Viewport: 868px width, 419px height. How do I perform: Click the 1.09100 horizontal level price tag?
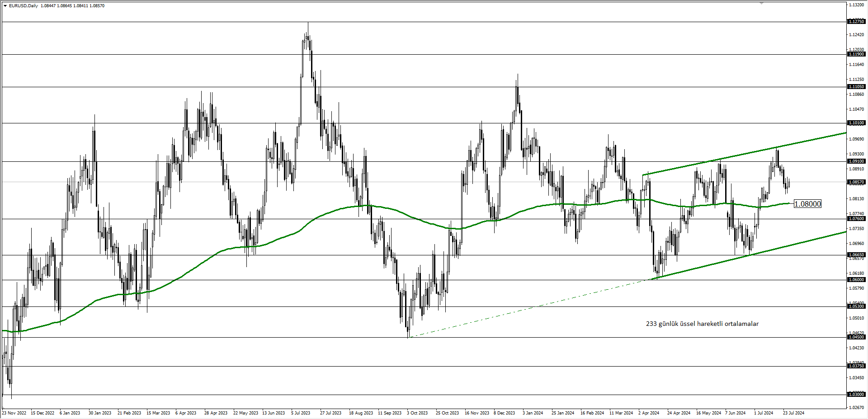(856, 161)
